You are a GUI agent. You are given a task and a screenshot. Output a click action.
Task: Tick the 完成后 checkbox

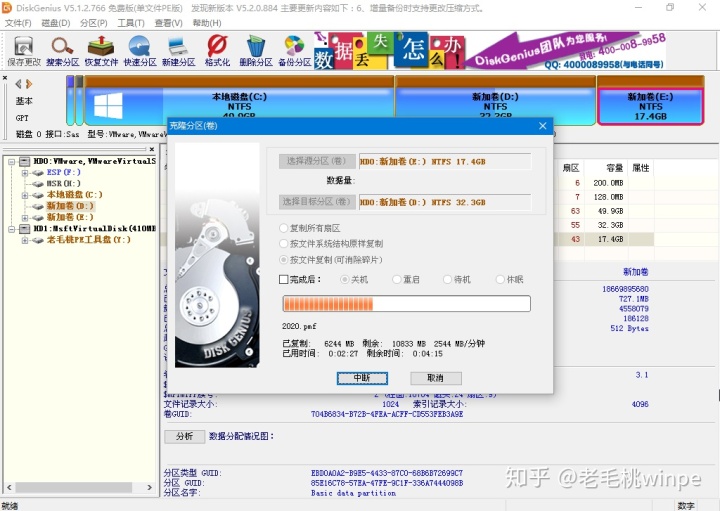(x=284, y=280)
